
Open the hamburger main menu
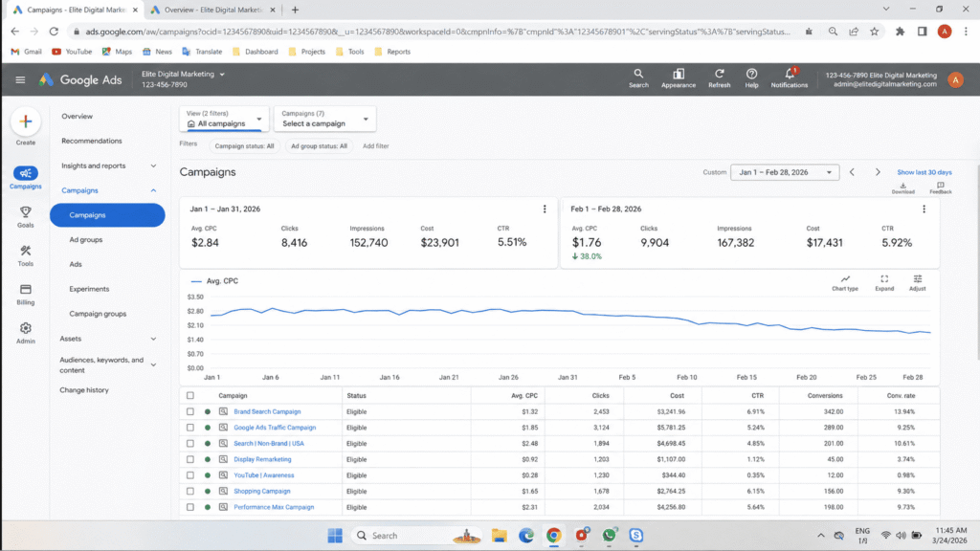pyautogui.click(x=20, y=80)
